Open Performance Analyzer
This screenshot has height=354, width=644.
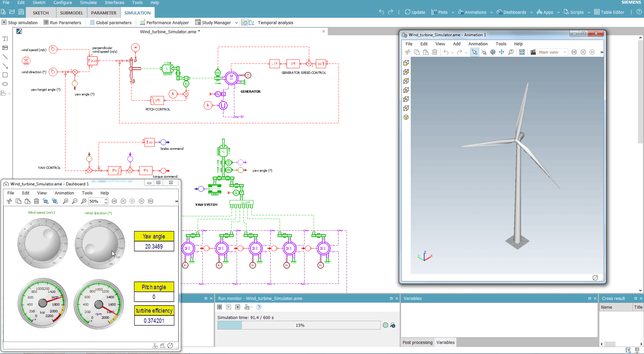[x=164, y=23]
